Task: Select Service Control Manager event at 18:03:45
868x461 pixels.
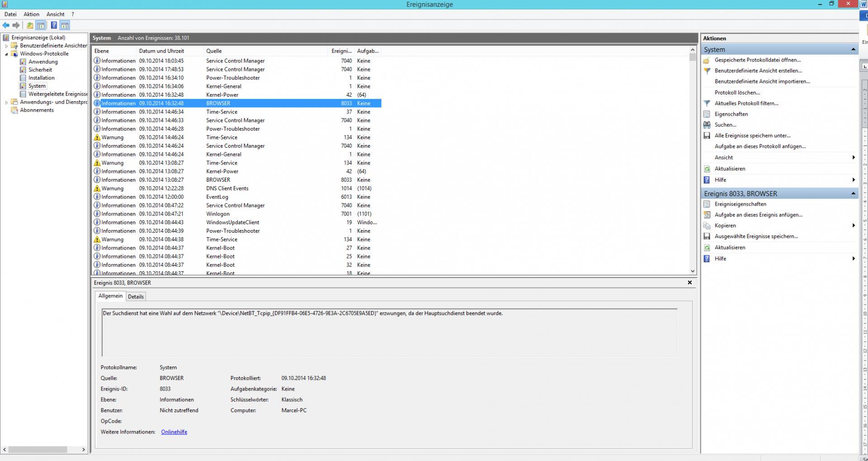Action: 237,61
